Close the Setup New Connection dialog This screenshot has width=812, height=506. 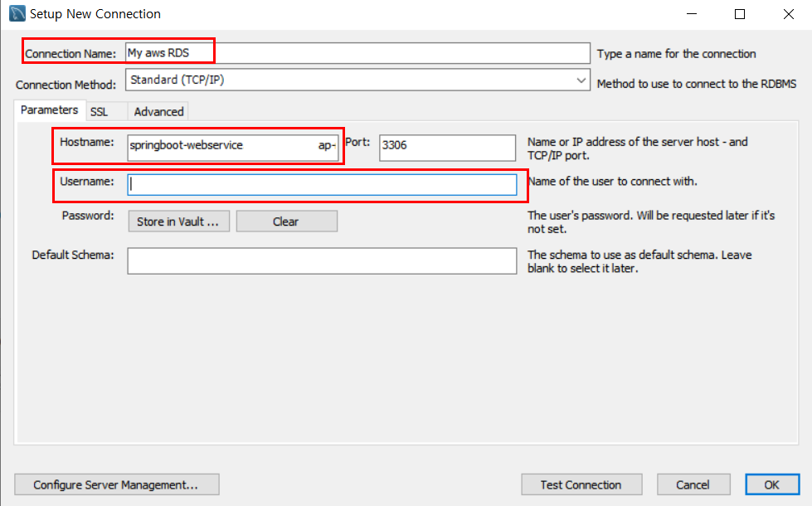pyautogui.click(x=789, y=14)
